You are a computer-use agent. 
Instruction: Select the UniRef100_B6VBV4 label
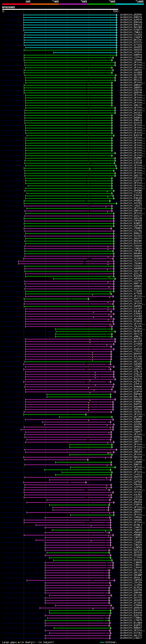pos(131,331)
